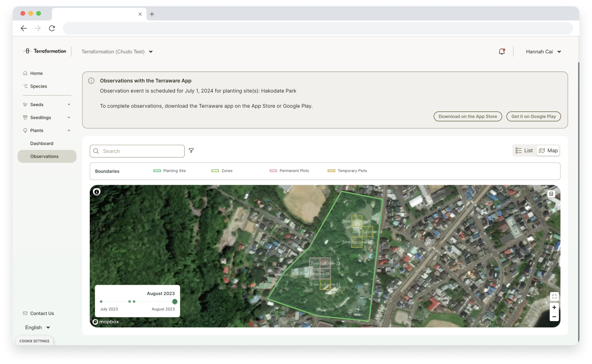592x364 pixels.
Task: Zoom out on the map
Action: coord(554,316)
